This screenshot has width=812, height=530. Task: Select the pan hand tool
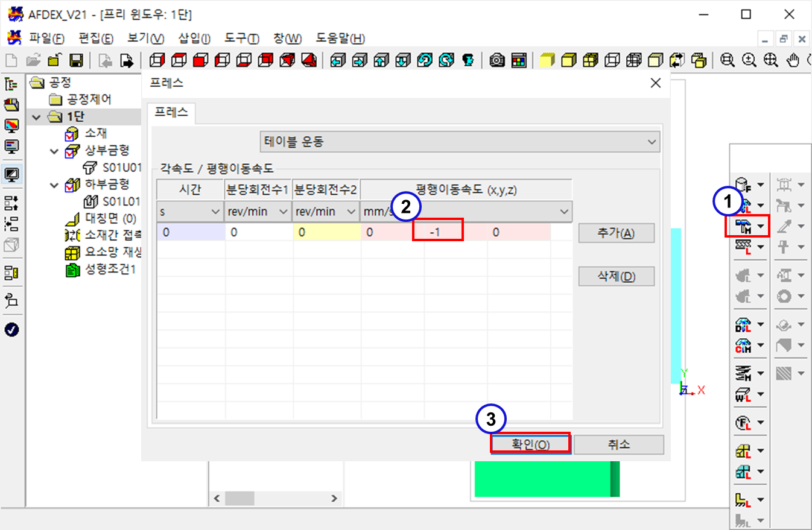point(794,60)
